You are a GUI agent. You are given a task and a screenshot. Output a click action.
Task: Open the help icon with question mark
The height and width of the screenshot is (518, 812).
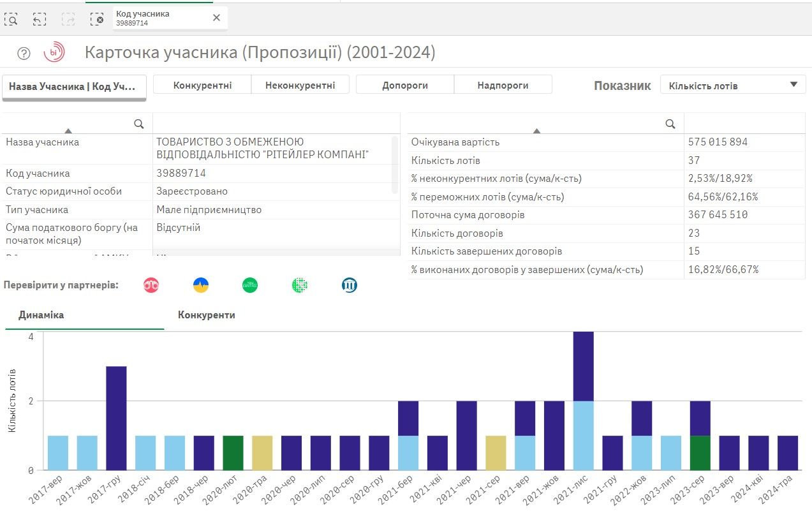pos(23,52)
